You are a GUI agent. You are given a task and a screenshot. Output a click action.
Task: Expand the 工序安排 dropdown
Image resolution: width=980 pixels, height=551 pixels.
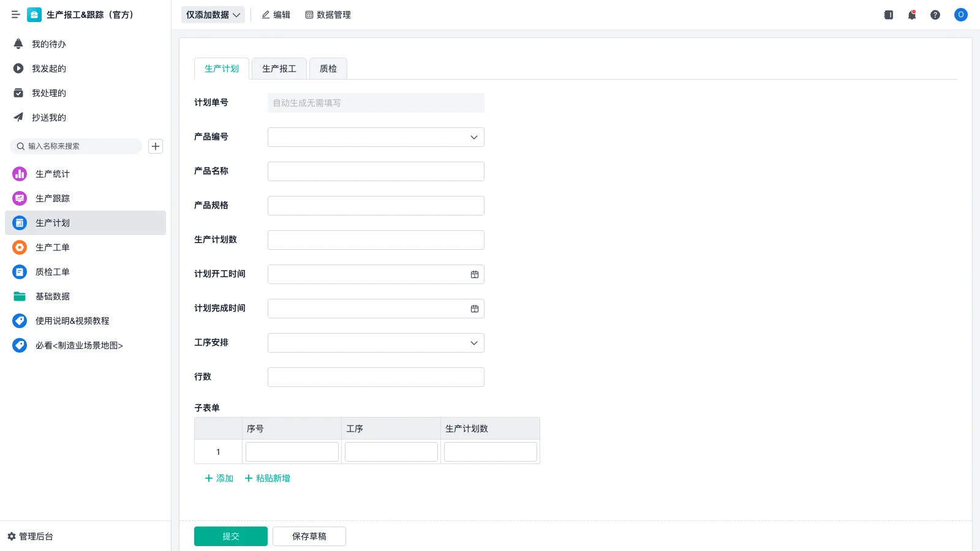click(473, 343)
